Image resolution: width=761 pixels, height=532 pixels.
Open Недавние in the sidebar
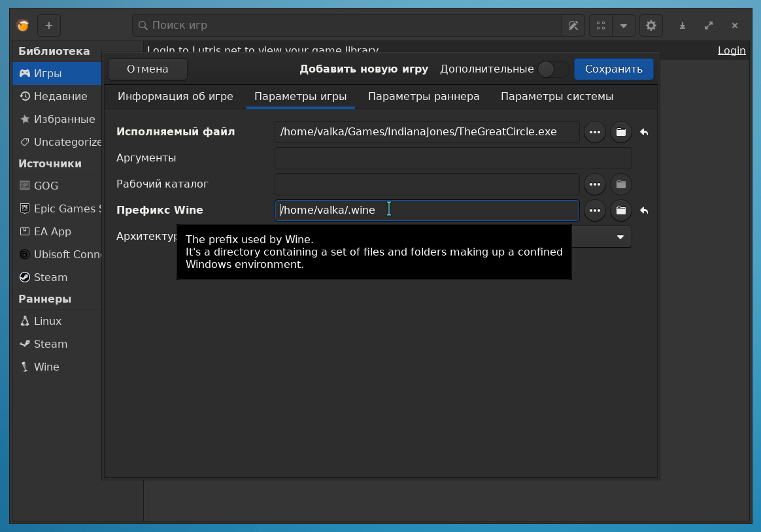coord(57,96)
